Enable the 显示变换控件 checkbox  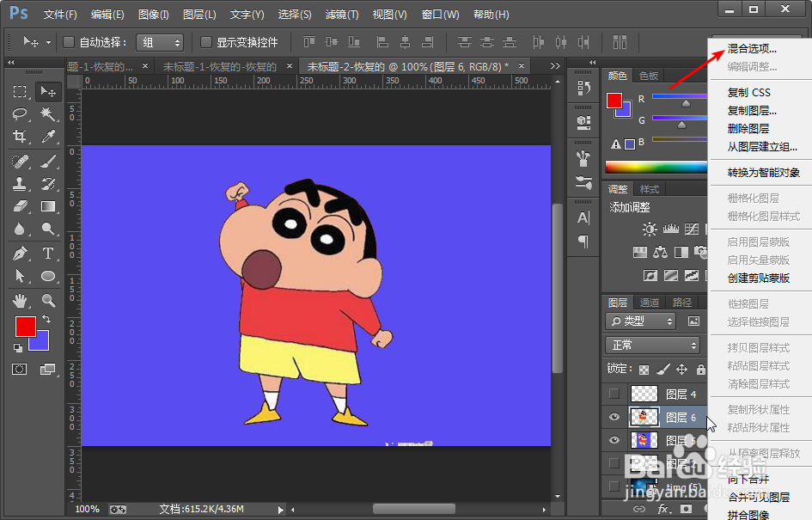pos(205,42)
